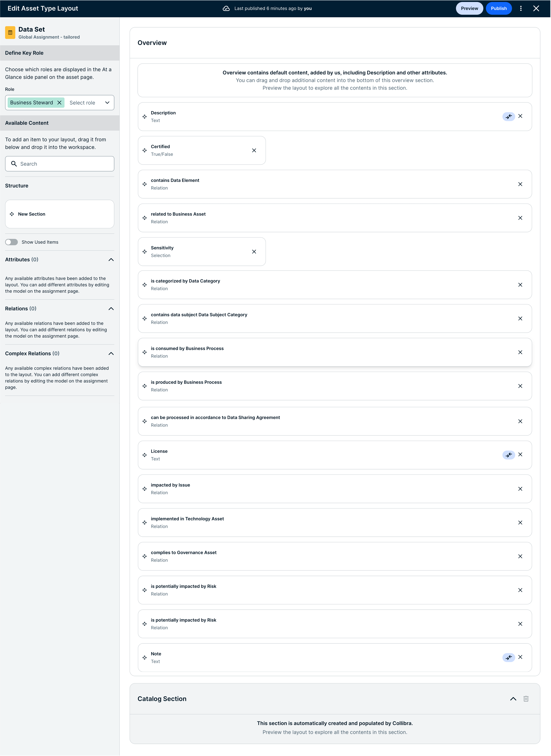Click the Data Set asset type icon

[10, 33]
